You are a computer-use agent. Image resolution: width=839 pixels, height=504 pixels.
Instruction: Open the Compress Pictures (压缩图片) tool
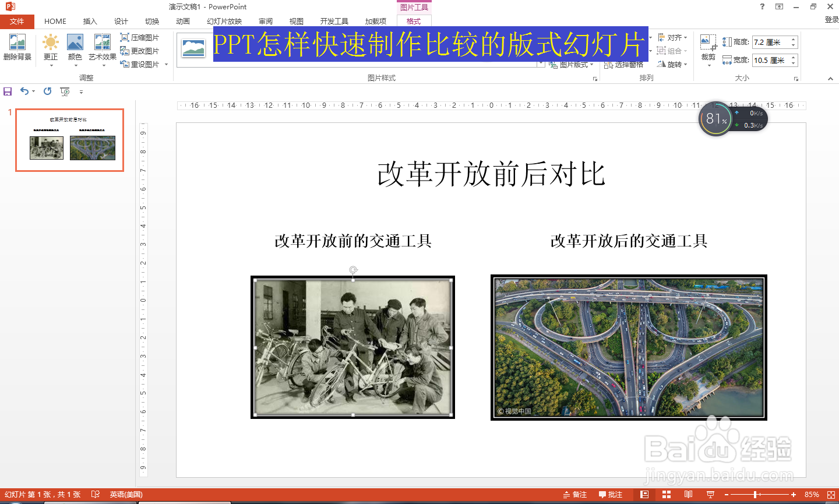[x=142, y=37]
